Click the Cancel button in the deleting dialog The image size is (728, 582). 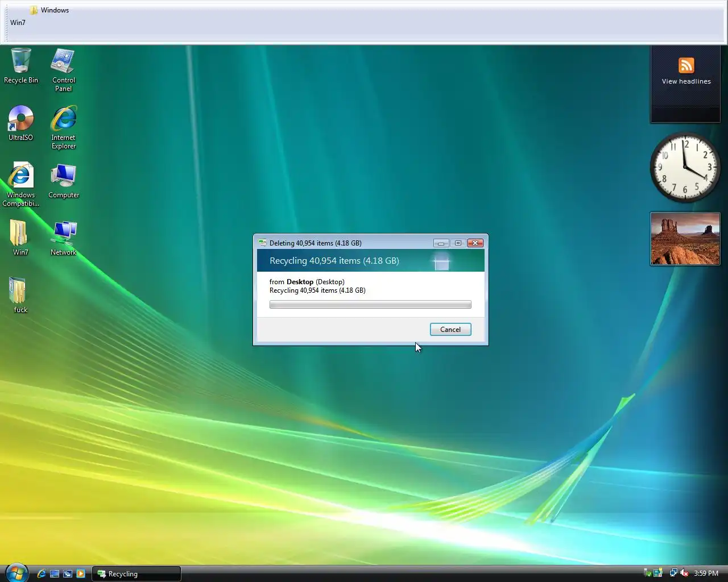(450, 330)
